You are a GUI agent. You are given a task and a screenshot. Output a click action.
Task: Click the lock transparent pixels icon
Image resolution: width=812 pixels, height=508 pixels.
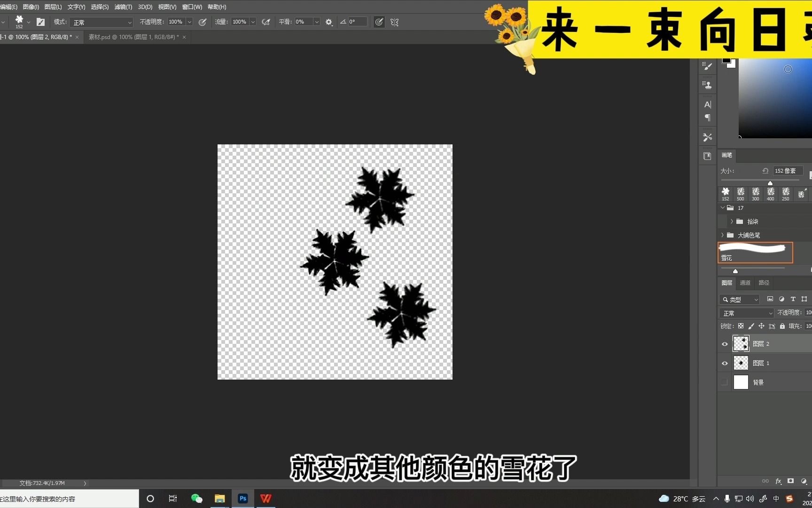pyautogui.click(x=741, y=325)
